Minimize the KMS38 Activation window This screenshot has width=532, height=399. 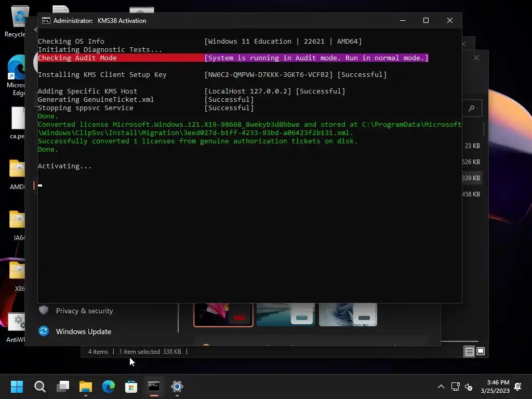click(403, 20)
